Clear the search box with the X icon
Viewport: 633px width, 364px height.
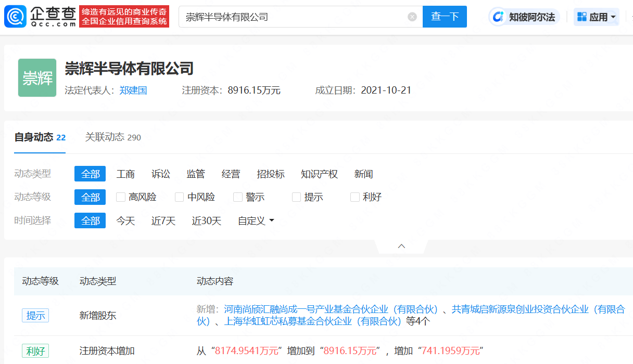point(412,17)
